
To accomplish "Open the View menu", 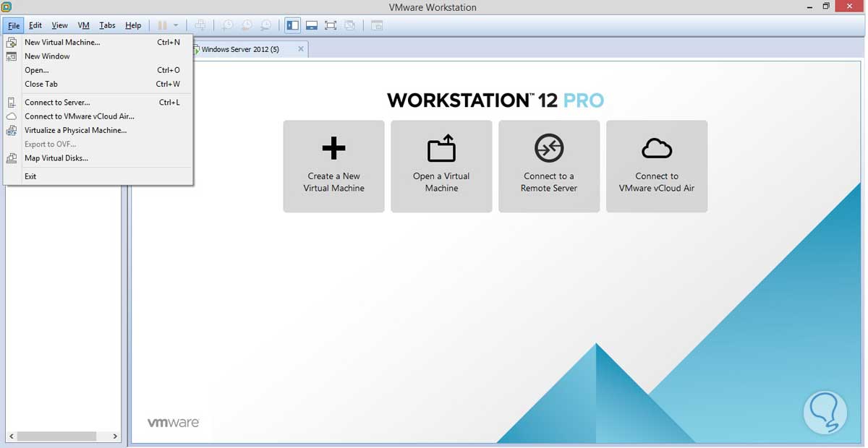I will 59,25.
